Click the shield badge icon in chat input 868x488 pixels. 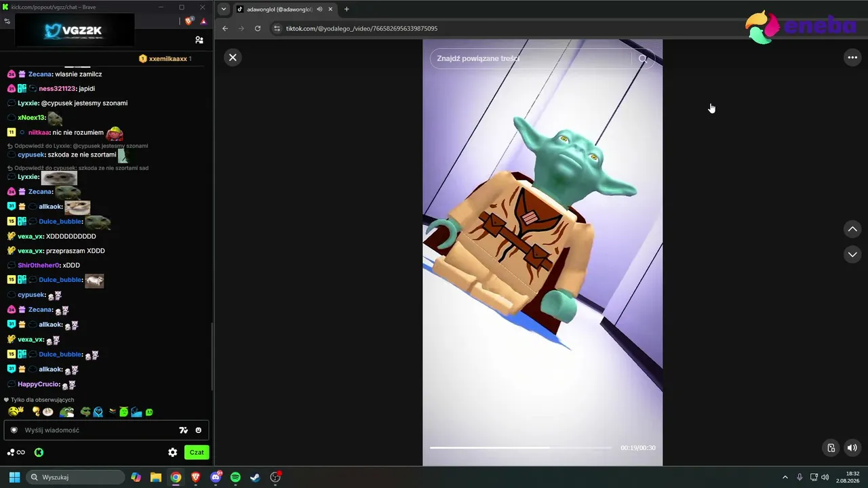14,430
